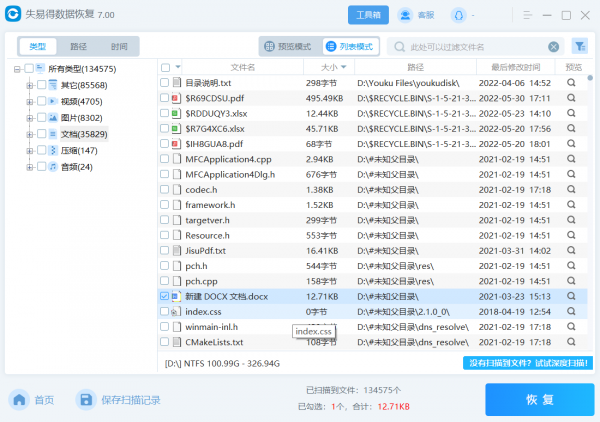Switch to the 路径 tab

78,47
